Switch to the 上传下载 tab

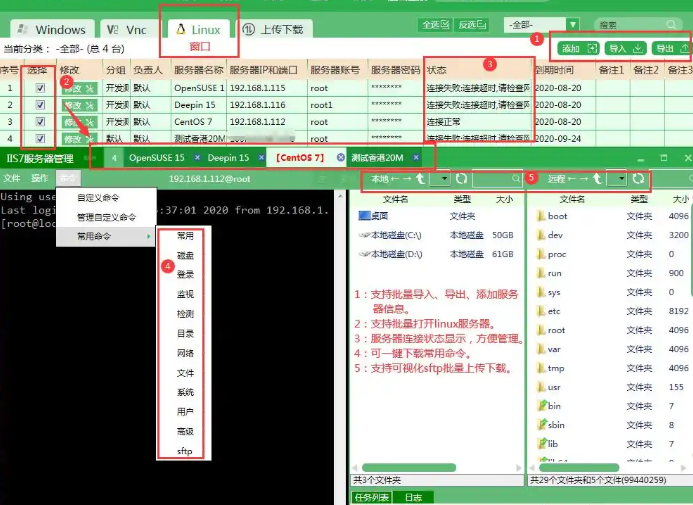276,29
